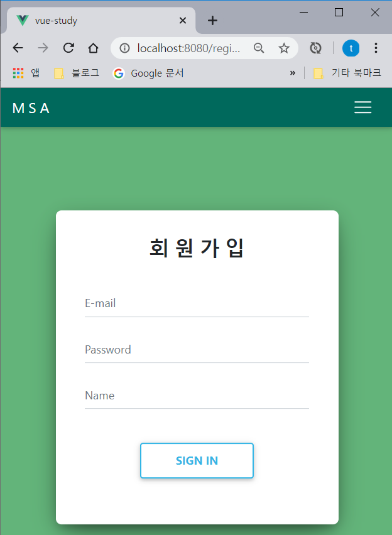Click the browser back arrow
Screen dimensions: 392x535
[x=18, y=48]
